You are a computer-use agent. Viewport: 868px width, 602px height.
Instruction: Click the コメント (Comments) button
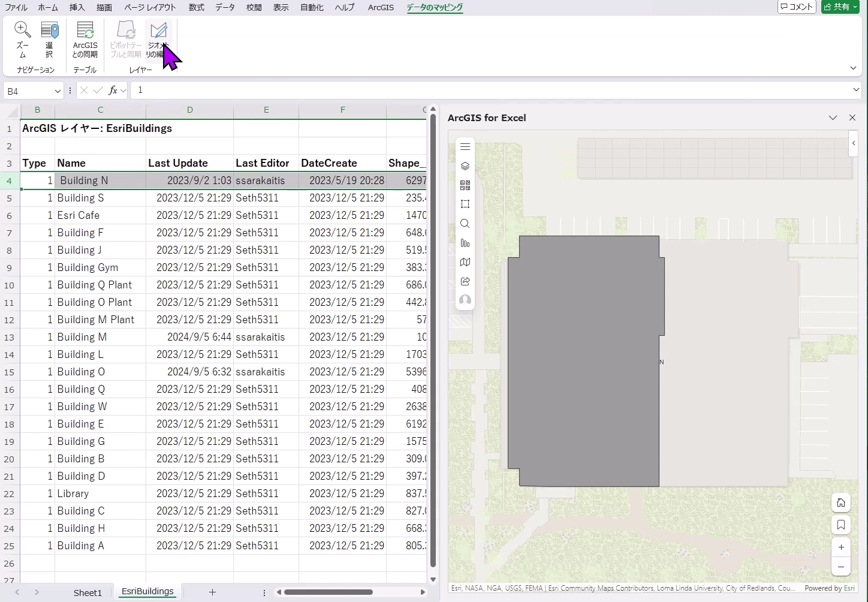click(797, 7)
